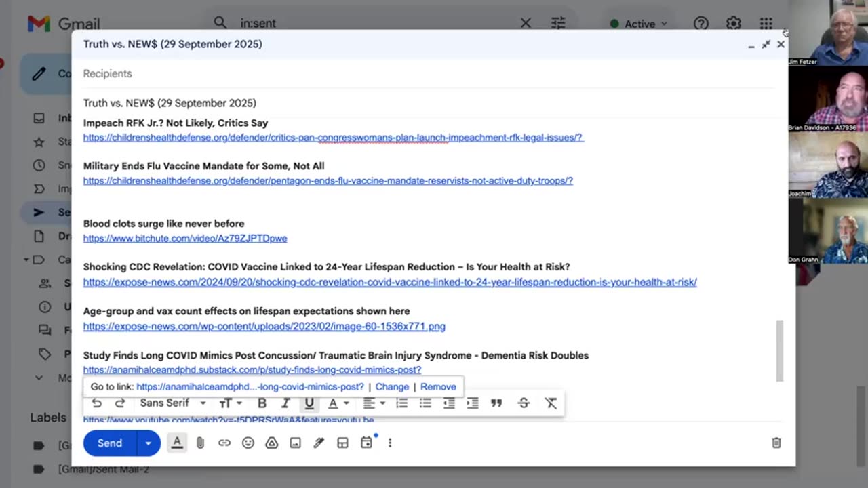The width and height of the screenshot is (868, 488).
Task: Open the impeachment RFK legal issues link
Action: [333, 138]
